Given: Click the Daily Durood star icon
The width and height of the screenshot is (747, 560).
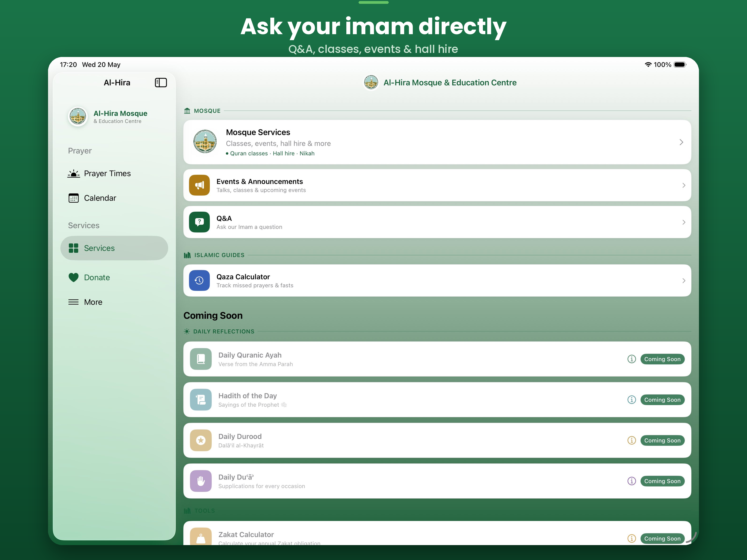Looking at the screenshot, I should 201,441.
